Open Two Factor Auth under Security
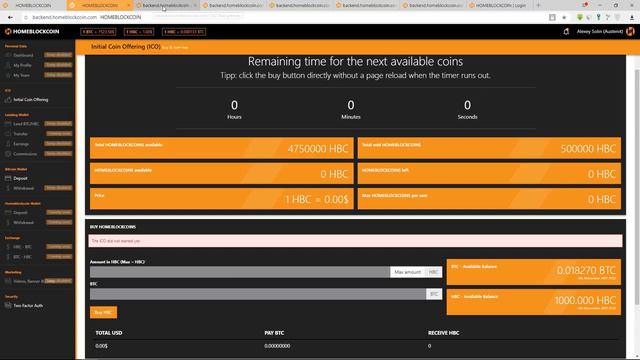640x360 pixels. 28,305
